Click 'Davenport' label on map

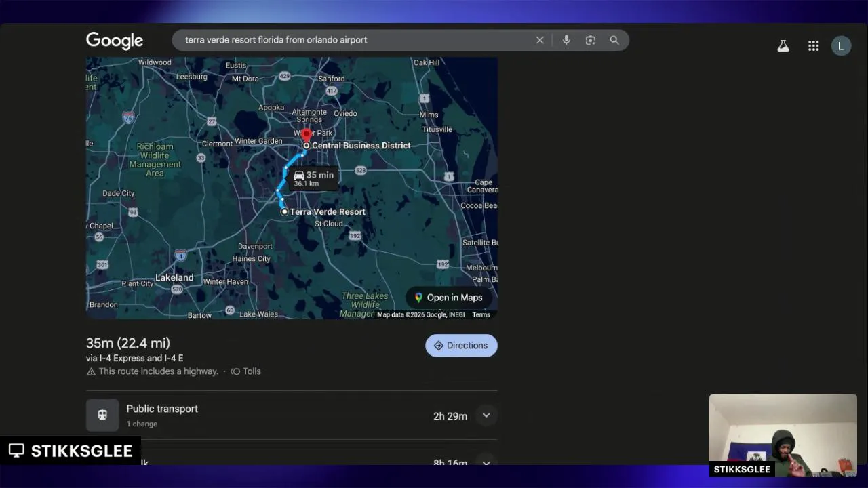click(x=255, y=247)
